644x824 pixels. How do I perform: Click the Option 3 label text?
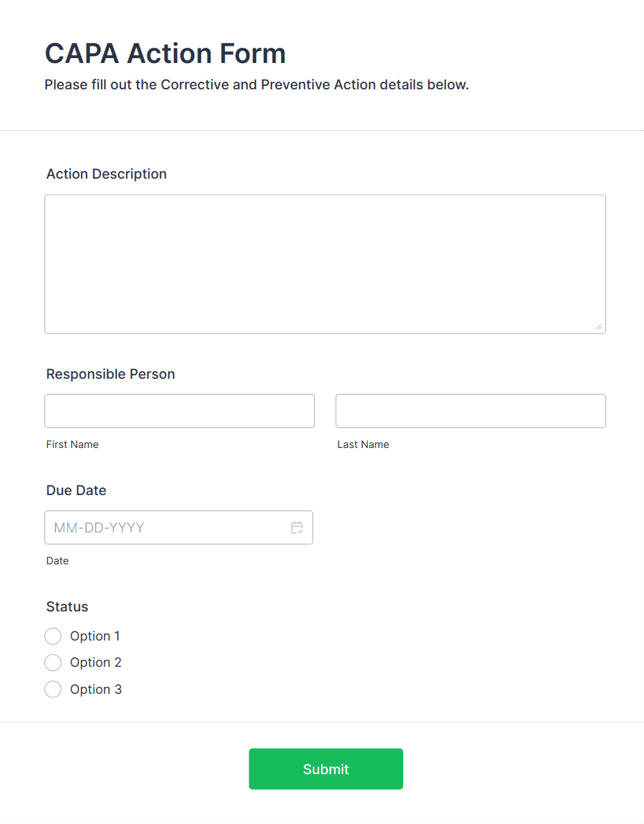96,690
